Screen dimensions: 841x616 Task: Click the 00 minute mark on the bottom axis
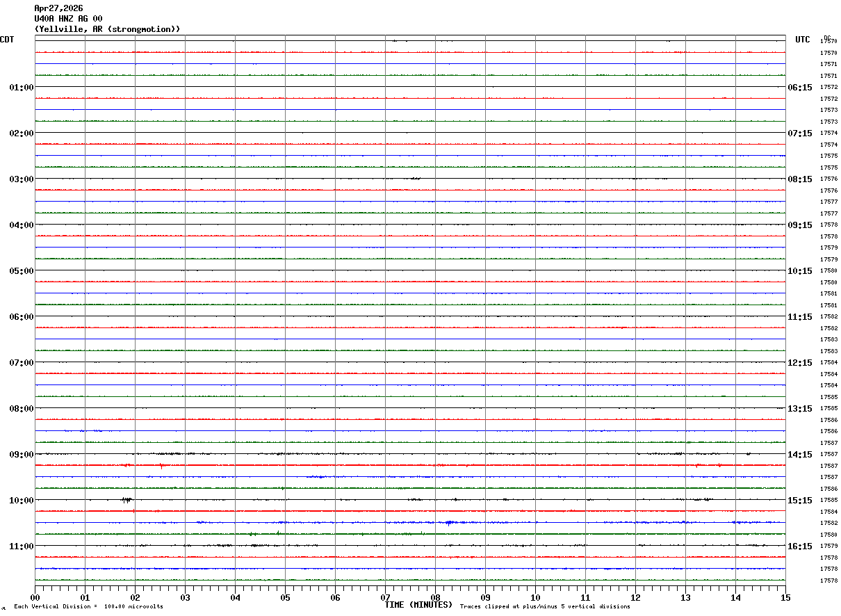(35, 597)
